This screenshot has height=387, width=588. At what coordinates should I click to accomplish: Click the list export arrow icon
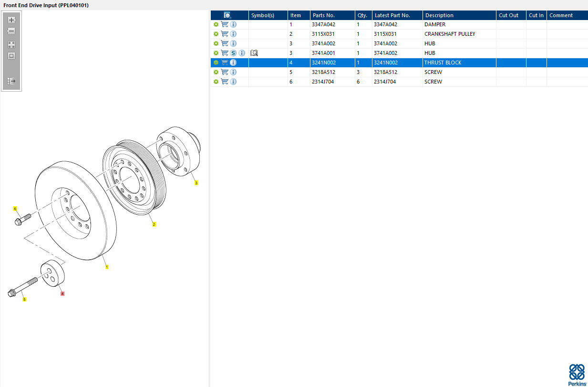point(11,81)
